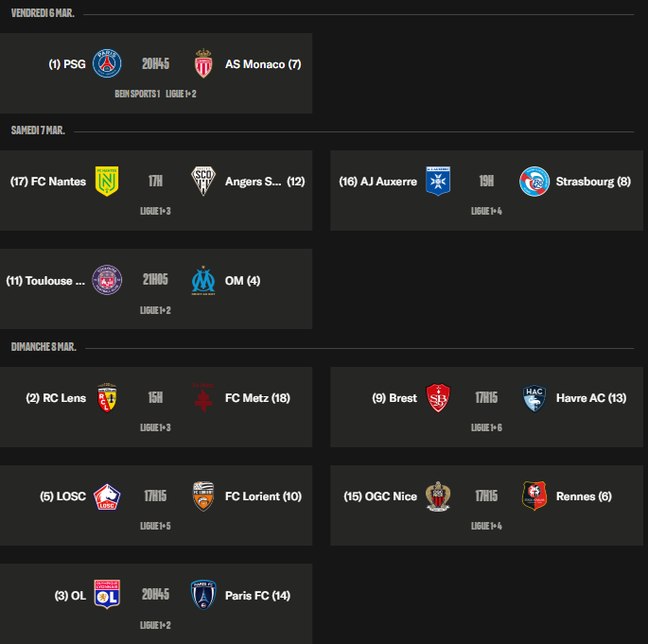Click the PSG club logo
648x644 pixels.
point(107,64)
